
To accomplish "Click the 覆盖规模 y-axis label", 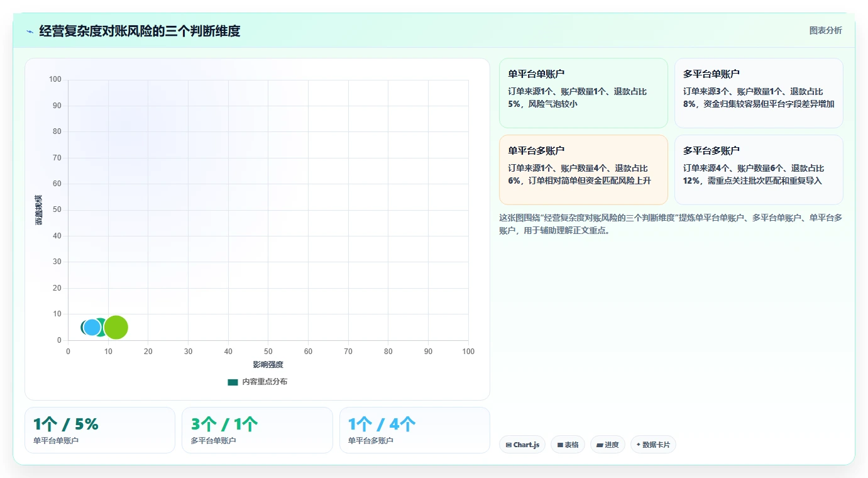I will (39, 210).
